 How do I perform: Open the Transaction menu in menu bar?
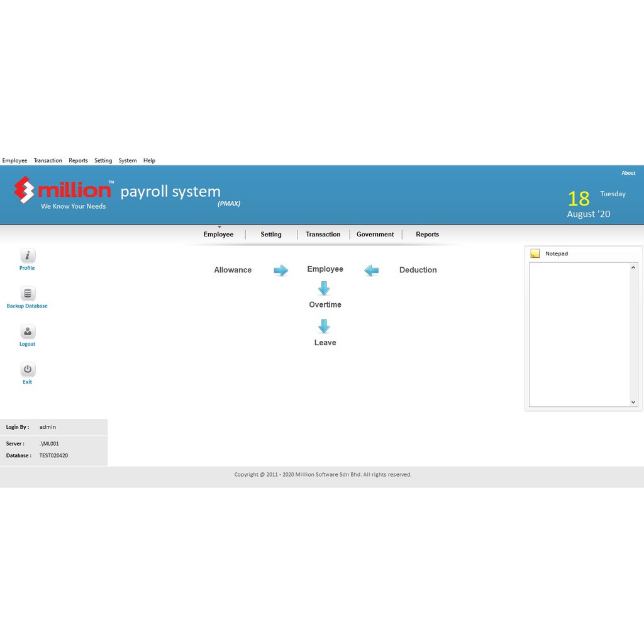48,160
